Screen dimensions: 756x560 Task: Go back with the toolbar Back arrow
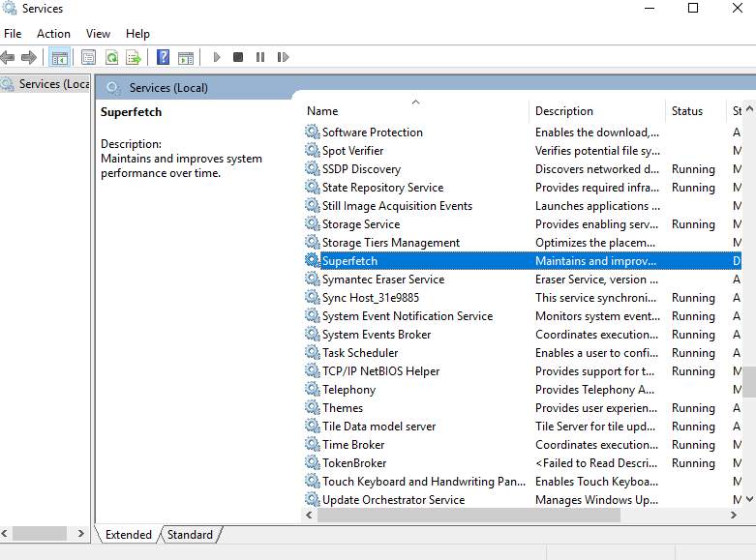click(8, 57)
